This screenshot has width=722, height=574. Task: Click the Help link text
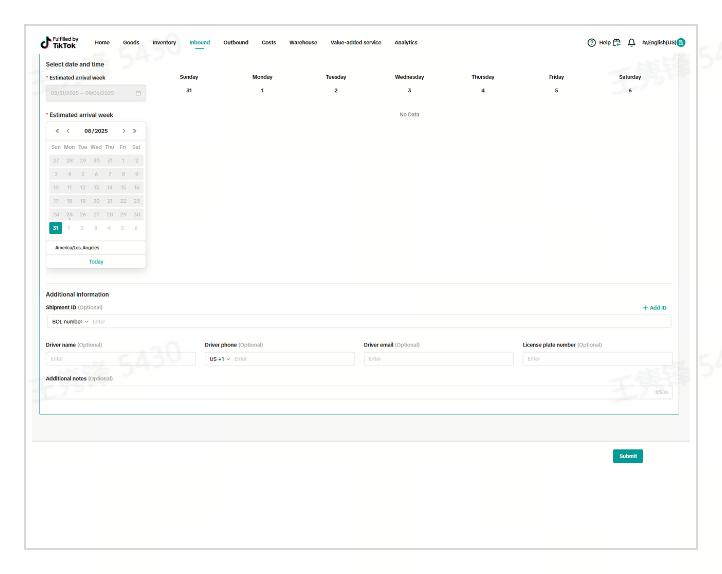[x=605, y=42]
